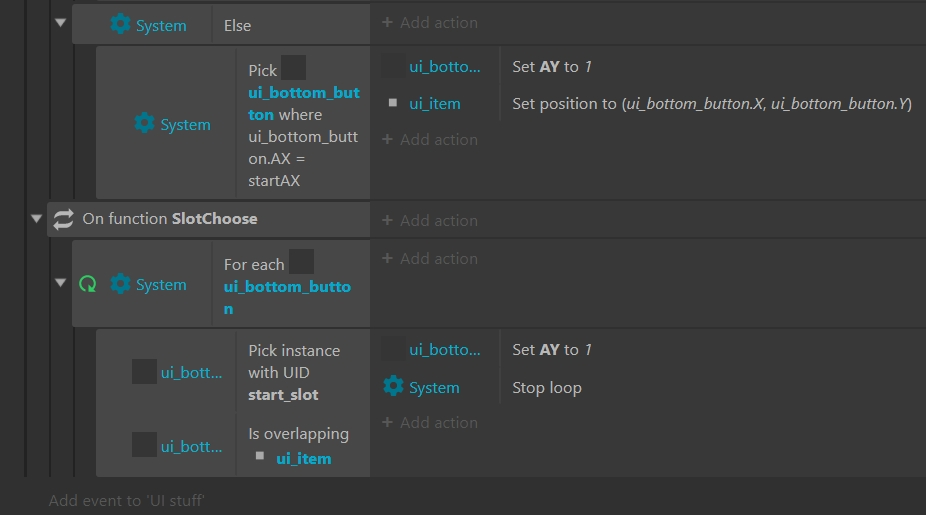Collapse the Else event block

point(60,23)
